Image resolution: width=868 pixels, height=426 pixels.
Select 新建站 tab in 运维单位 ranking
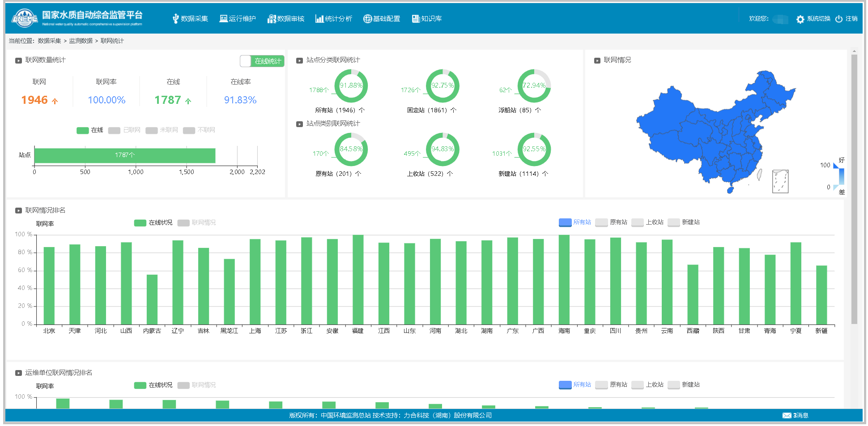click(x=684, y=385)
